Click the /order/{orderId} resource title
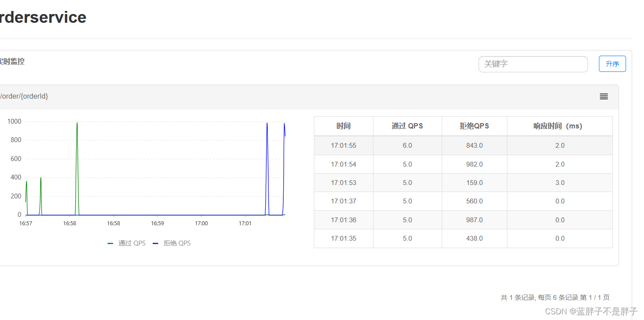Viewport: 644px width, 320px height. coord(24,96)
